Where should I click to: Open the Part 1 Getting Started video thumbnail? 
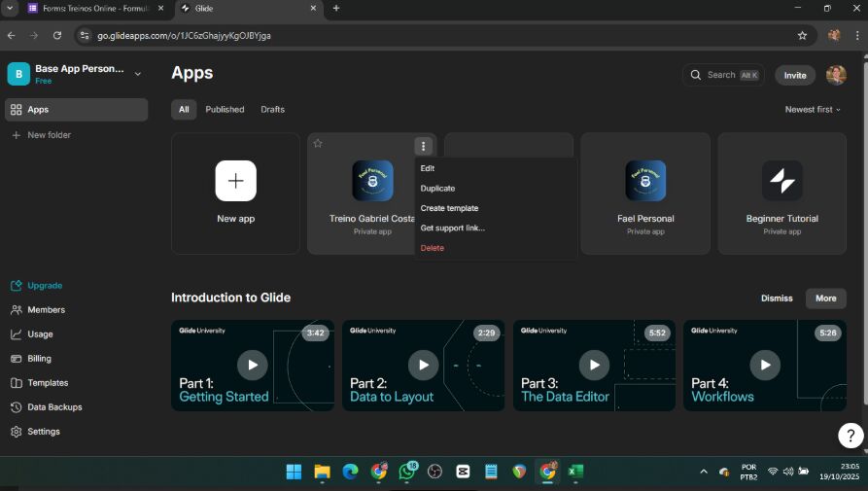[x=253, y=366]
